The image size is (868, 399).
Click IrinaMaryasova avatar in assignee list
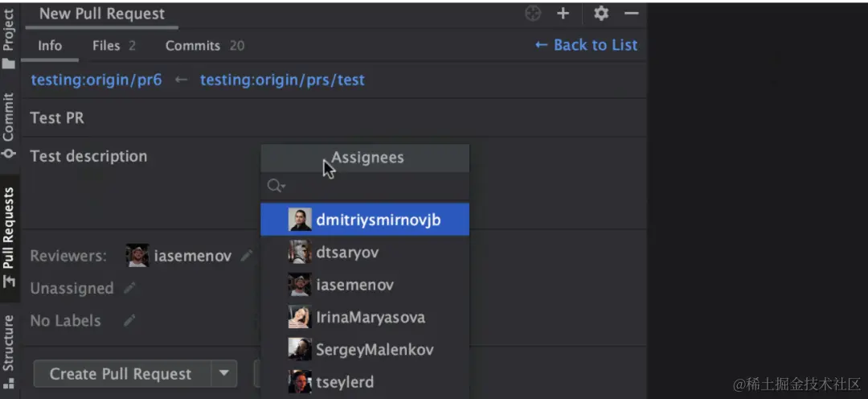pyautogui.click(x=300, y=317)
